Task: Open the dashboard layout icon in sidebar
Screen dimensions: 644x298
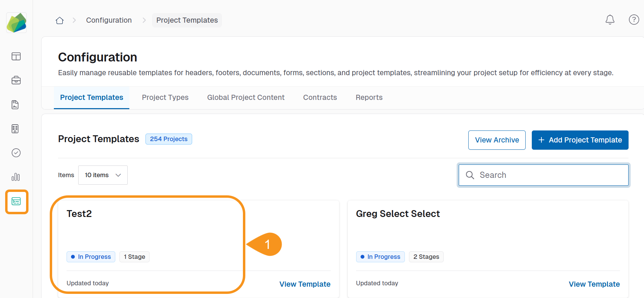Action: click(x=16, y=56)
